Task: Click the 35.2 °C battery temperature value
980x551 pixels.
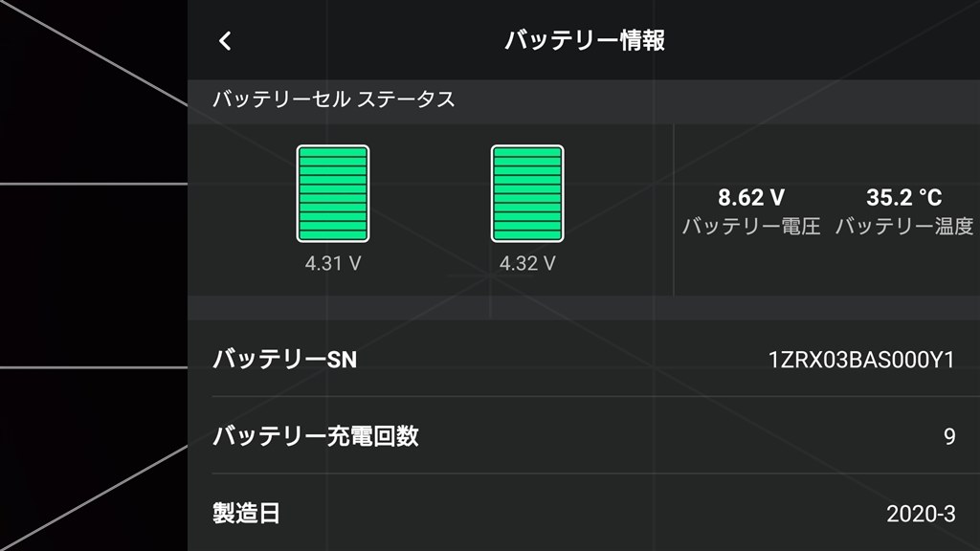Action: pyautogui.click(x=903, y=197)
